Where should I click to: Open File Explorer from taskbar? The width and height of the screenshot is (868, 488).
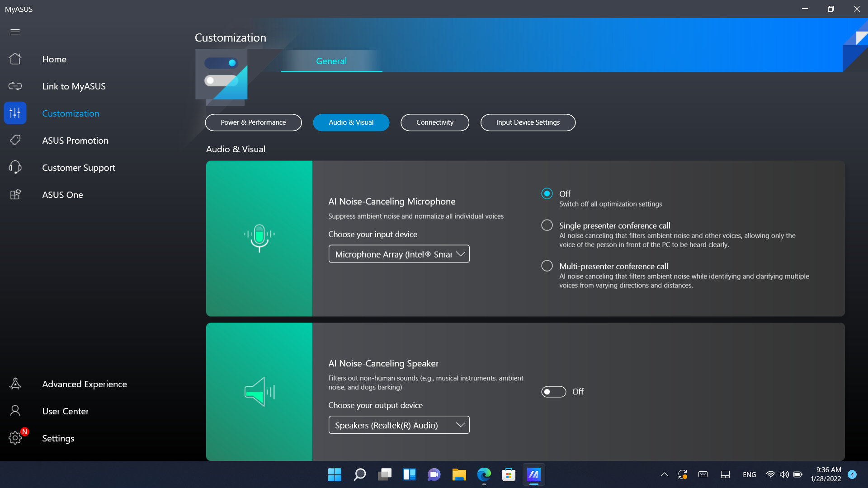click(459, 474)
